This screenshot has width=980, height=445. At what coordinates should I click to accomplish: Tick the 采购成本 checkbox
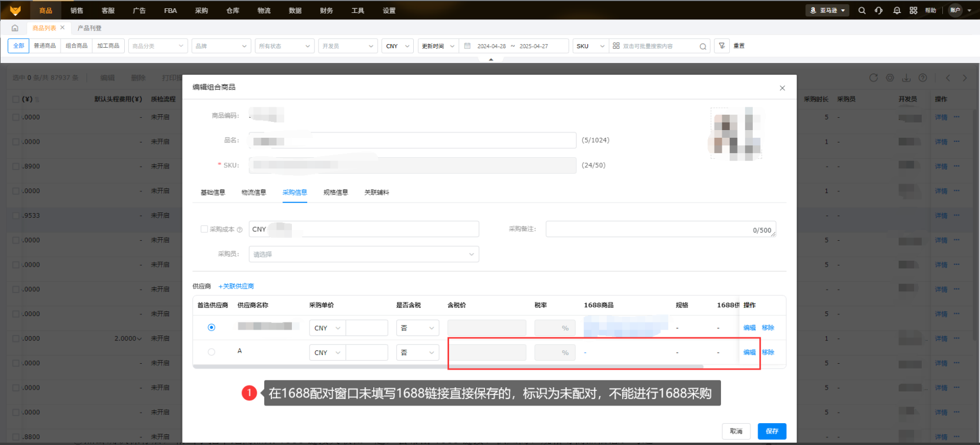pos(204,229)
